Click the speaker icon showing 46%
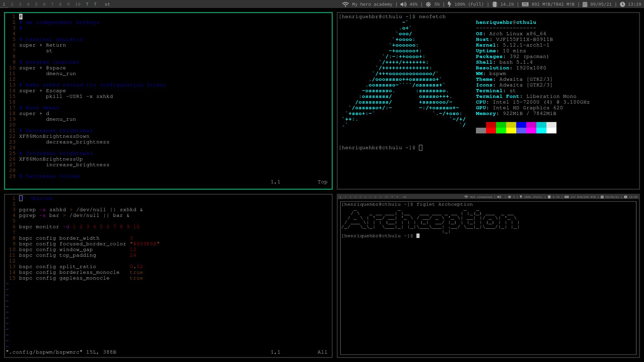 pyautogui.click(x=404, y=4)
